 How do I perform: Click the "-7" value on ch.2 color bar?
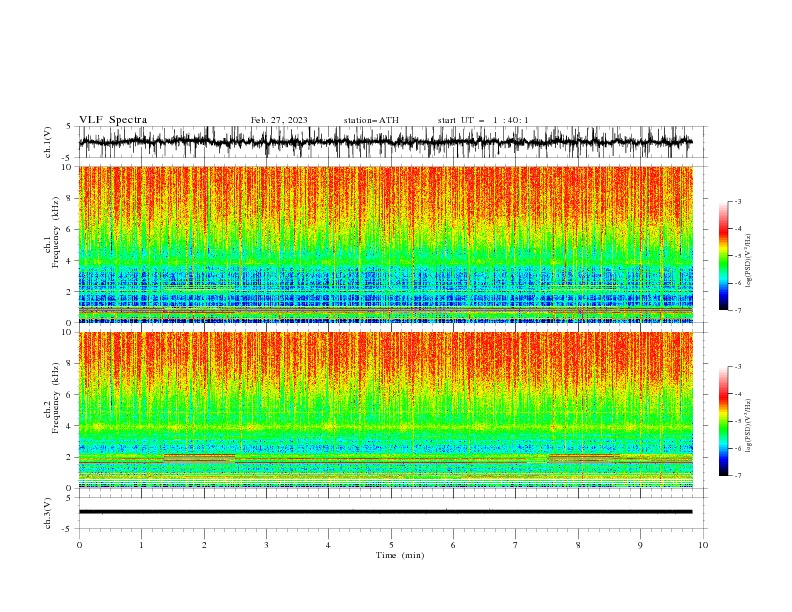tap(738, 476)
